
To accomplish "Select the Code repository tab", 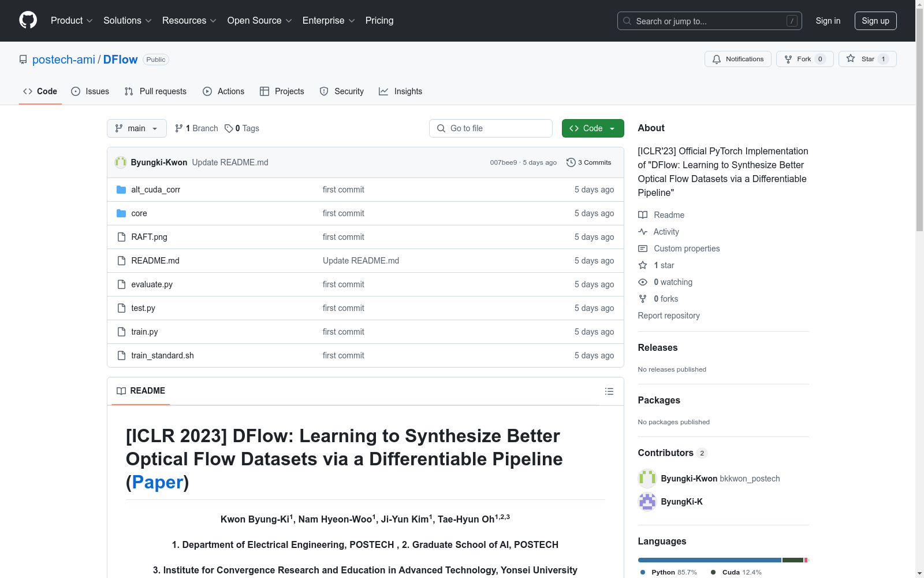I will [x=40, y=91].
